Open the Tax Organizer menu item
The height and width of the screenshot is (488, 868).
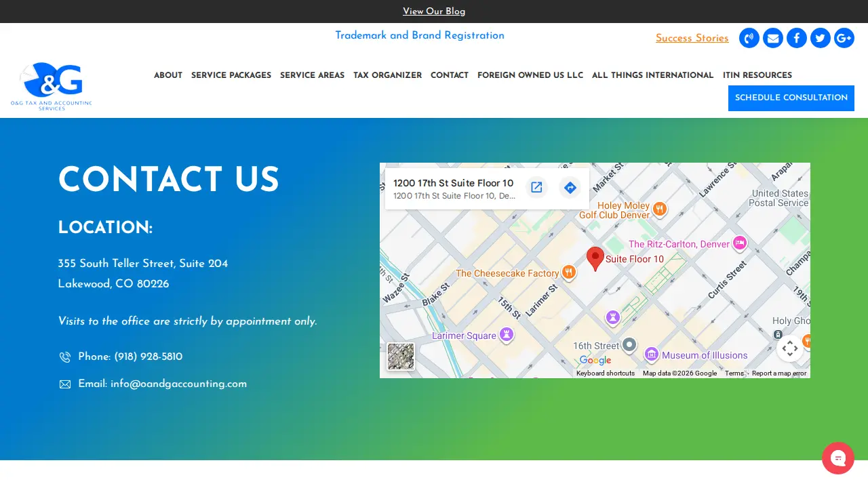click(387, 75)
